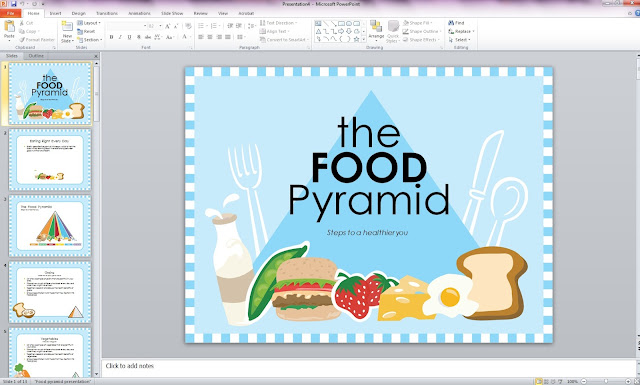Click the Clear All Formatting icon

click(x=188, y=26)
